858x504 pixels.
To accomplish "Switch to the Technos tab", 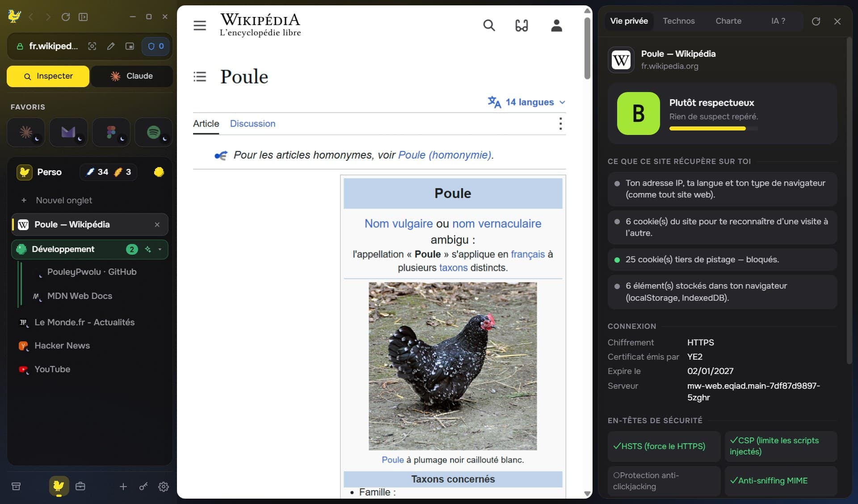I will pos(678,21).
